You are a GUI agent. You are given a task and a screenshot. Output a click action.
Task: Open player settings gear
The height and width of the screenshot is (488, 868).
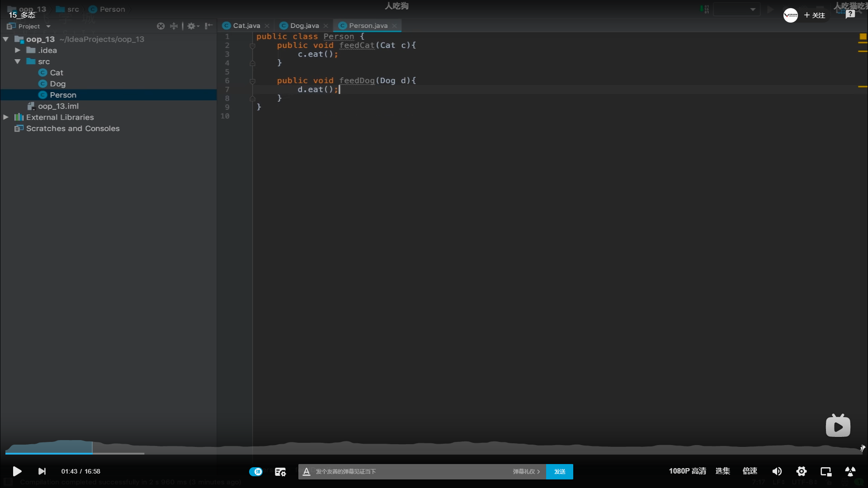(x=801, y=471)
